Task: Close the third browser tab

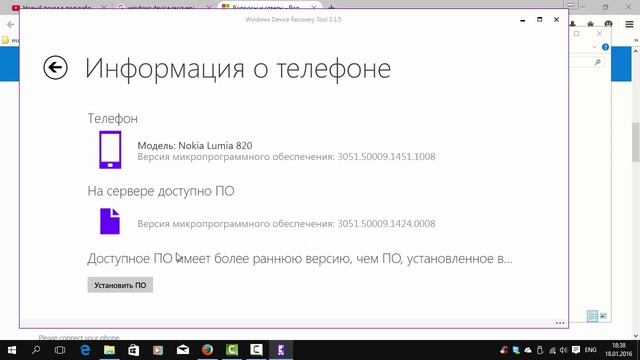Action: point(314,7)
